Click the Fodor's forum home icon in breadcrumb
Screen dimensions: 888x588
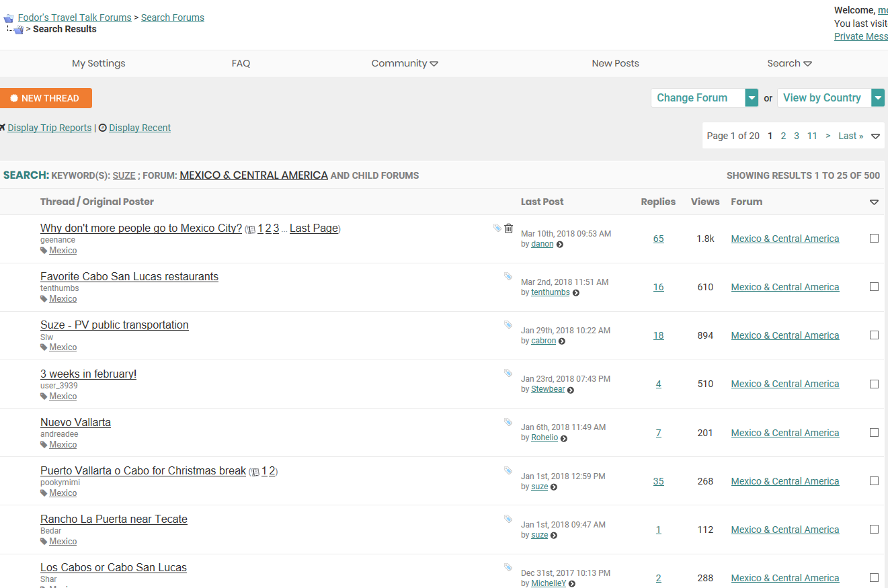tap(8, 18)
